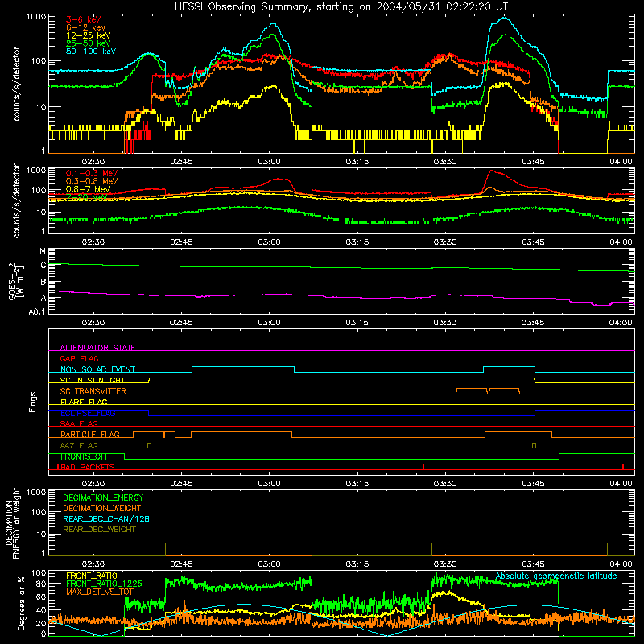Click the PARTICLE_FLAG label
This screenshot has width=644, height=644.
point(90,434)
